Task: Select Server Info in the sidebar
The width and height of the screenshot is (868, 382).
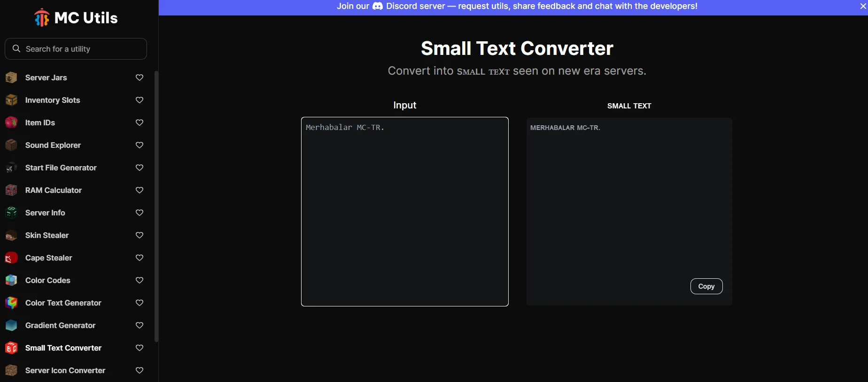Action: tap(45, 213)
